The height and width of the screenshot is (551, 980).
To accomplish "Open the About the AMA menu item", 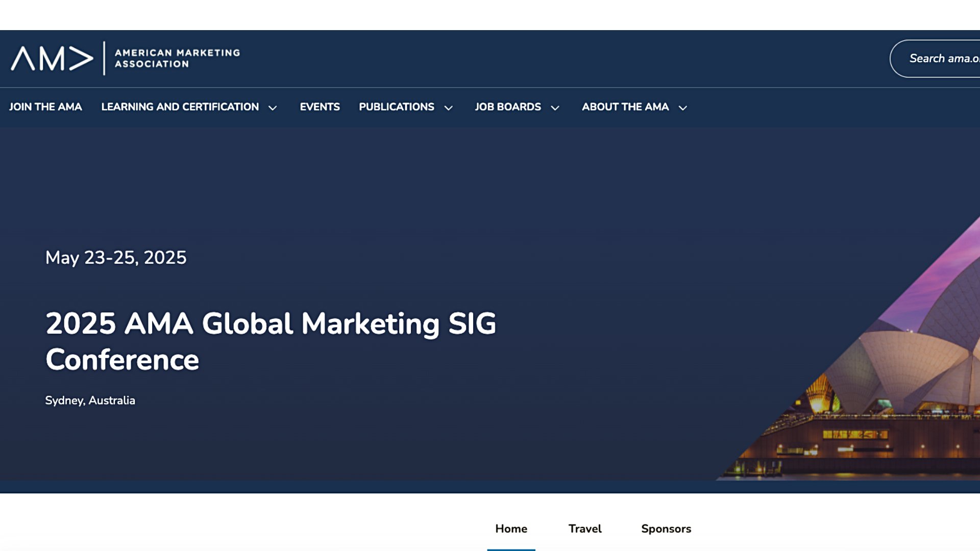I will pyautogui.click(x=625, y=107).
